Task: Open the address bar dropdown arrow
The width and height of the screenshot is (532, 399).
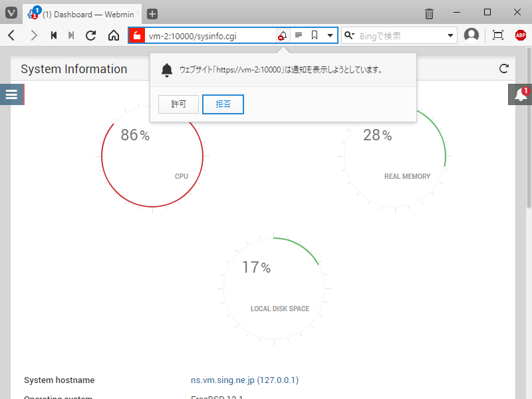Action: (329, 35)
